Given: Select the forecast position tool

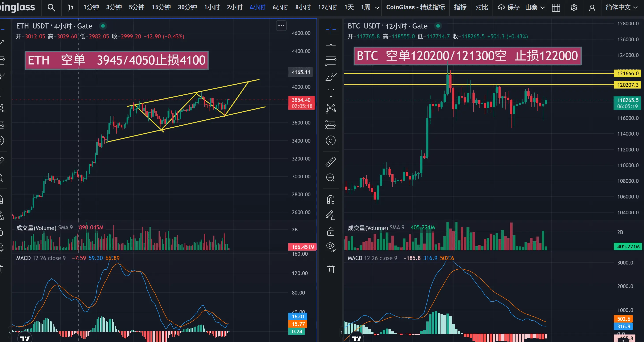Looking at the screenshot, I should [330, 125].
